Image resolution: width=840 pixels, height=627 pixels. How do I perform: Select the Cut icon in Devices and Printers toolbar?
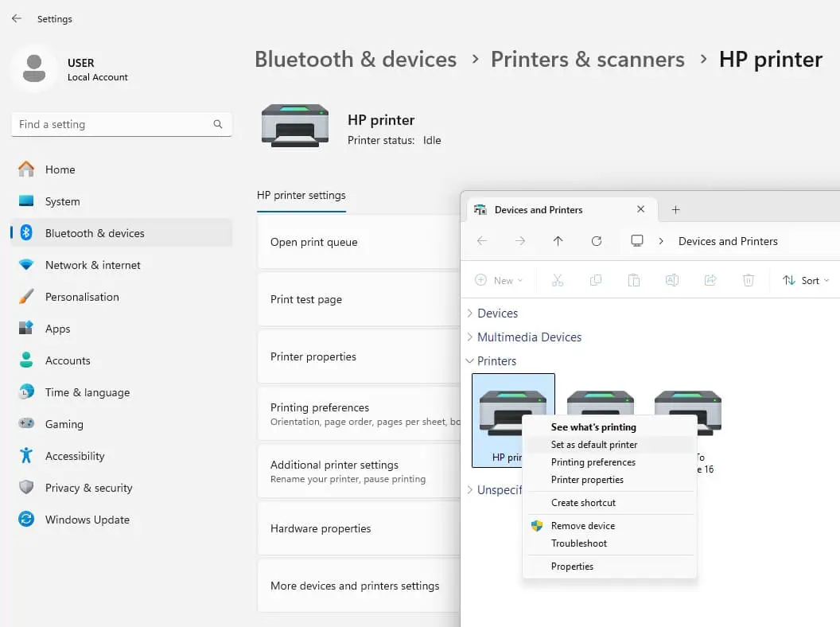point(558,279)
